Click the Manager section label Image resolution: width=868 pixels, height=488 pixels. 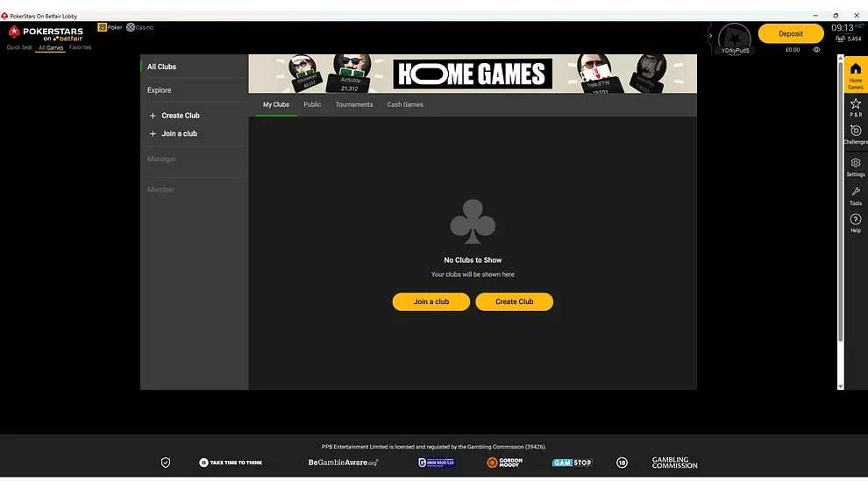point(161,159)
